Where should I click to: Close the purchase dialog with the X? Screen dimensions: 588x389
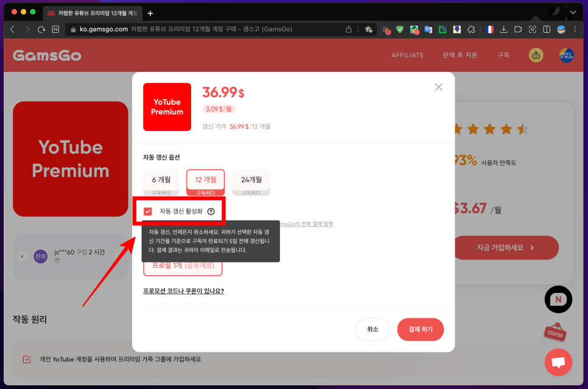438,87
